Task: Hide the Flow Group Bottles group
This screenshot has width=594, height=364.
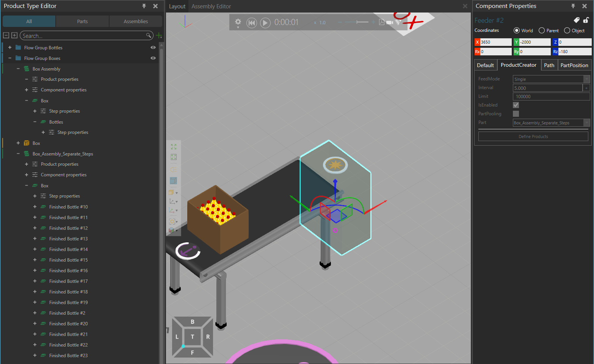Action: point(153,47)
